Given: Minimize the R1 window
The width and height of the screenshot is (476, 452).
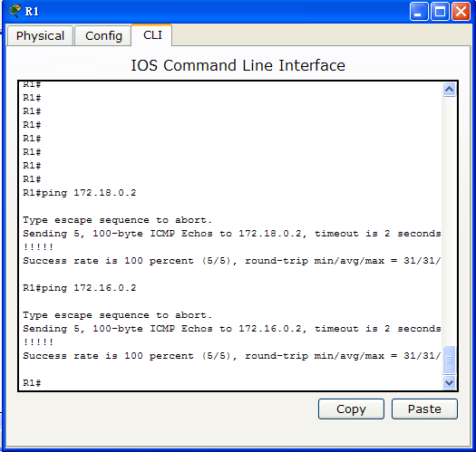Looking at the screenshot, I should point(419,12).
